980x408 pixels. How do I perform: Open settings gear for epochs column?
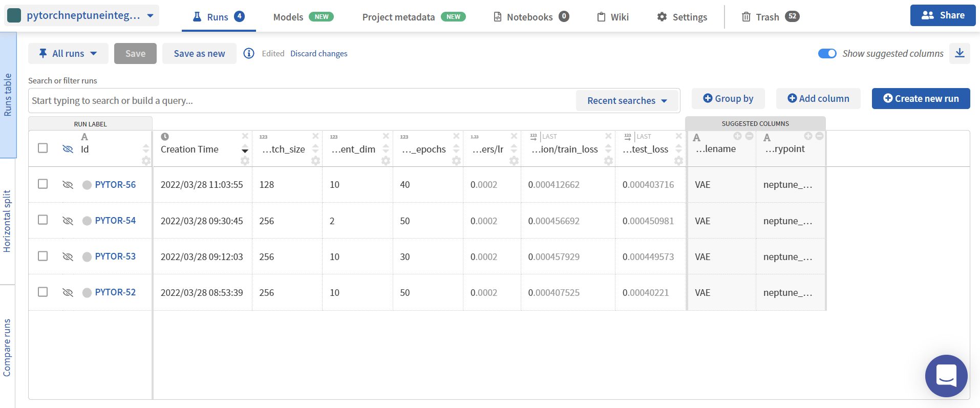tap(456, 161)
